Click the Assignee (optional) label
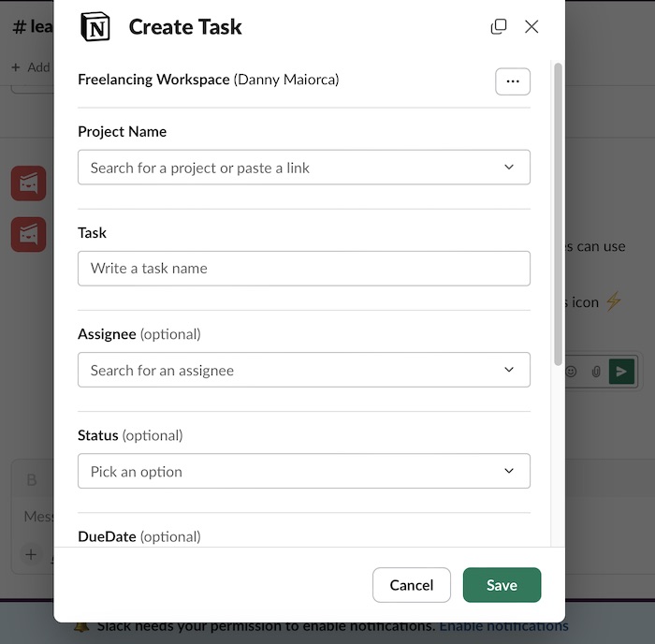This screenshot has height=644, width=655. (x=139, y=334)
